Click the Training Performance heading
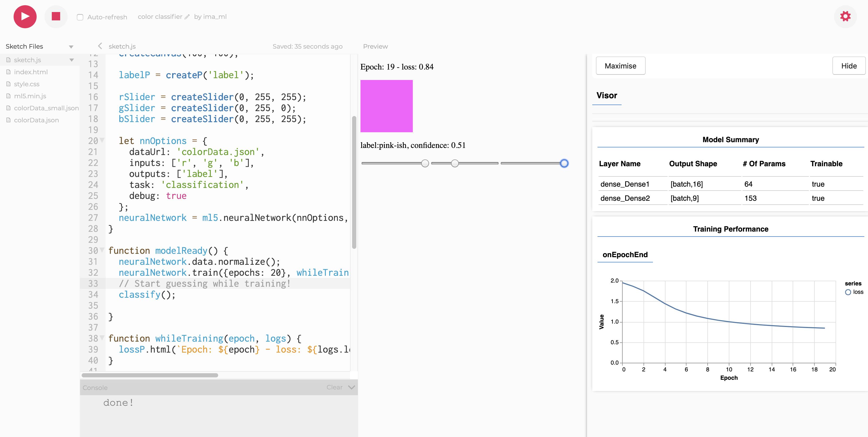Image resolution: width=868 pixels, height=437 pixels. [730, 229]
